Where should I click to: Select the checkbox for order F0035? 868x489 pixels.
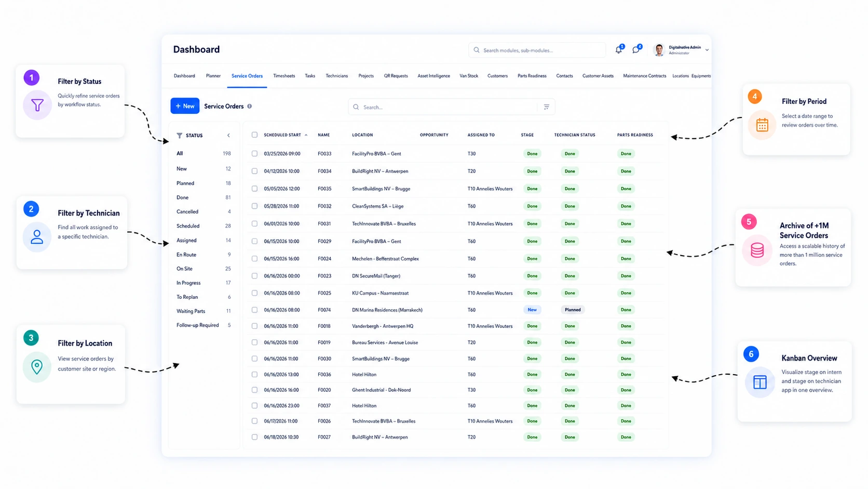coord(254,189)
